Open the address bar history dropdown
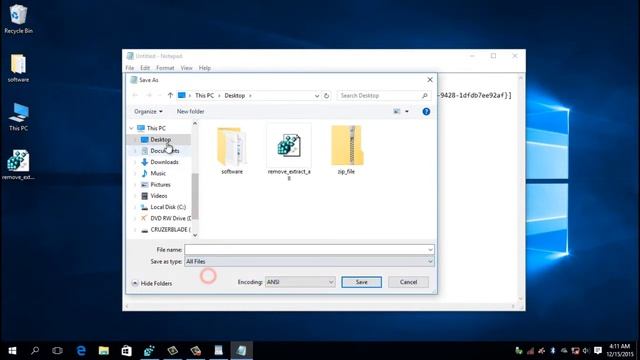640x360 pixels. click(x=317, y=96)
